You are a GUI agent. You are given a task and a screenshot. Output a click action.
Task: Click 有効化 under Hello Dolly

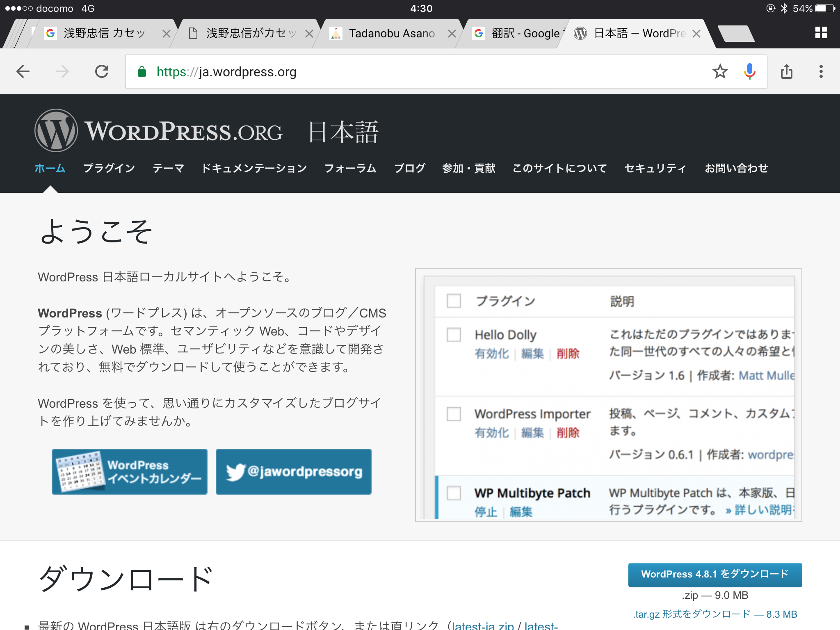pos(491,354)
